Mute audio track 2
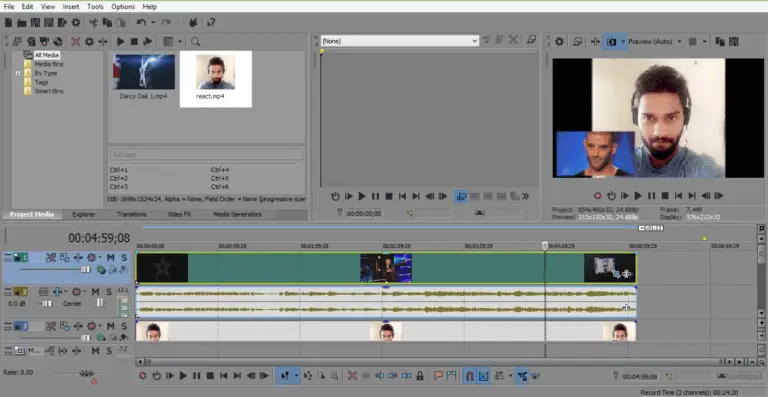Viewport: 768px width, 397px height. click(96, 292)
